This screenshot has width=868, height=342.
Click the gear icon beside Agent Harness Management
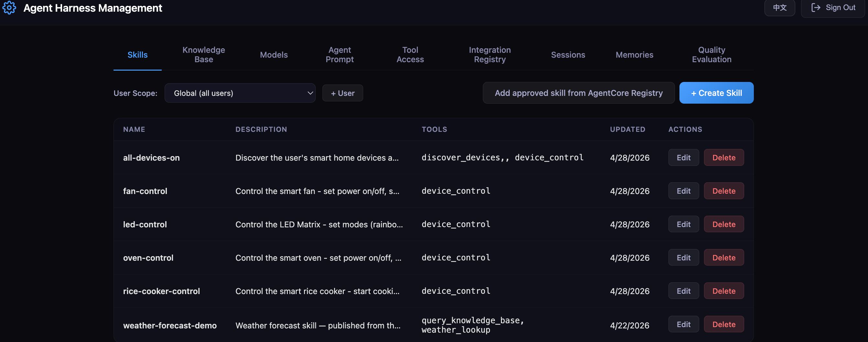tap(9, 8)
